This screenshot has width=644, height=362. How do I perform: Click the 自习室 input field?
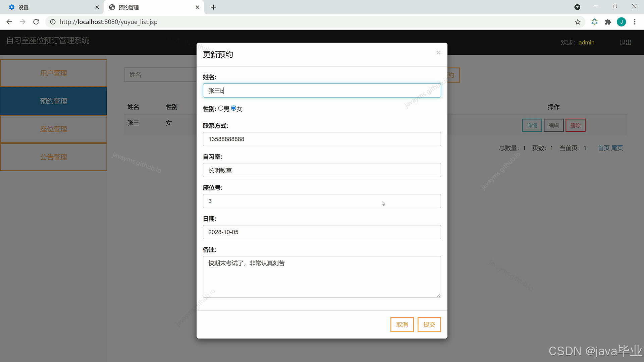[322, 170]
